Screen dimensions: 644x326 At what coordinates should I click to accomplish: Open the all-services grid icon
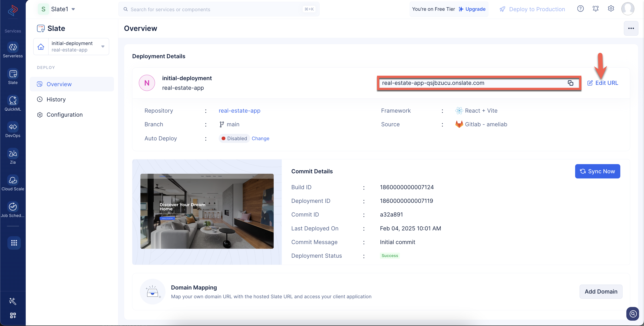point(14,243)
